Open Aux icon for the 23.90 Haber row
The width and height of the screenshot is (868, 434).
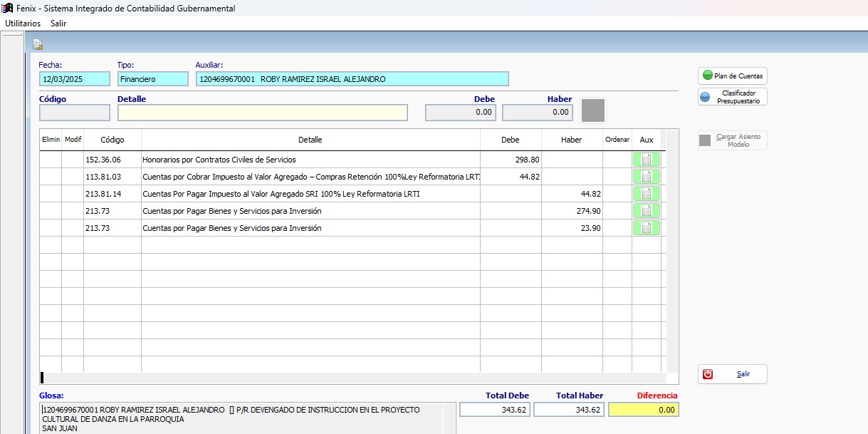646,228
